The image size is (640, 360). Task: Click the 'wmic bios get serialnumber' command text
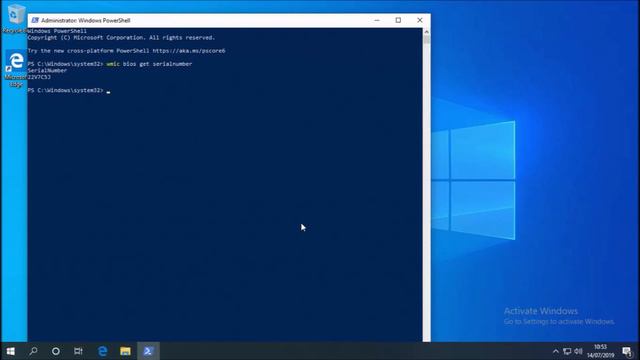tap(149, 64)
